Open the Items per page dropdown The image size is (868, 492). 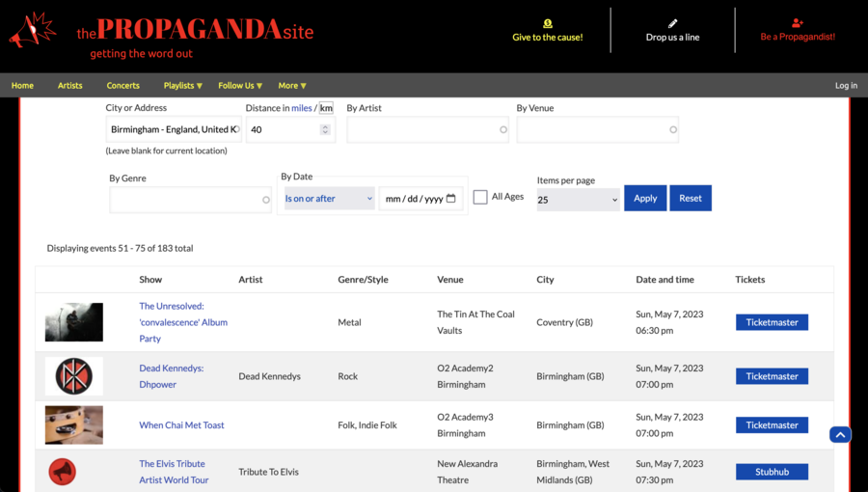[x=578, y=200]
